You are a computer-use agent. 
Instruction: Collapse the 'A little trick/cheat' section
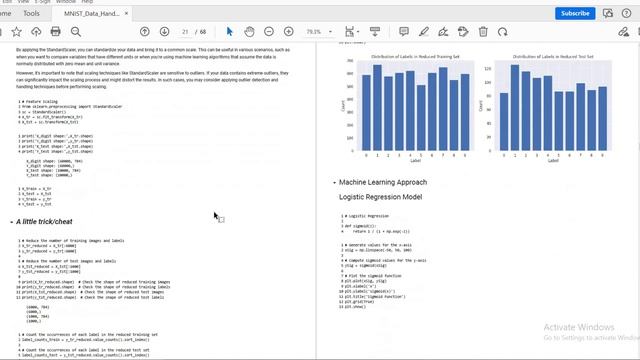(11, 222)
